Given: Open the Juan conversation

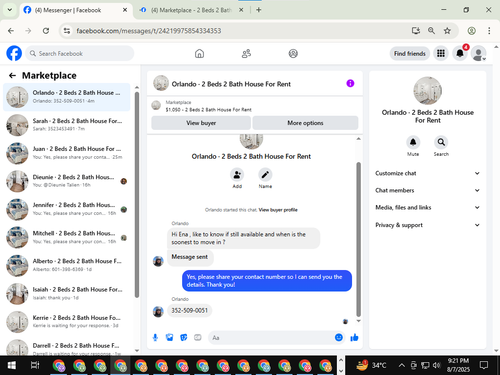Looking at the screenshot, I should coord(67,153).
